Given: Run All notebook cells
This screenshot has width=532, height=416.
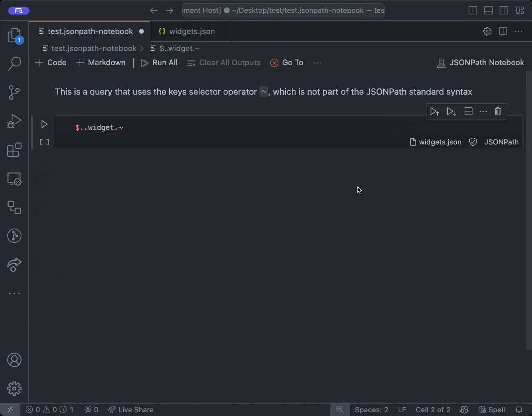Looking at the screenshot, I should click(159, 63).
